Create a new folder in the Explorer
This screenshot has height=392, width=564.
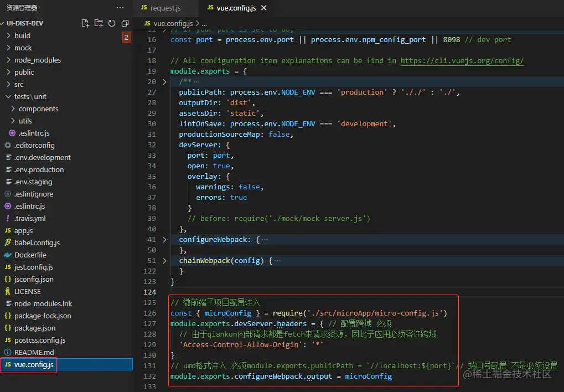pos(98,23)
